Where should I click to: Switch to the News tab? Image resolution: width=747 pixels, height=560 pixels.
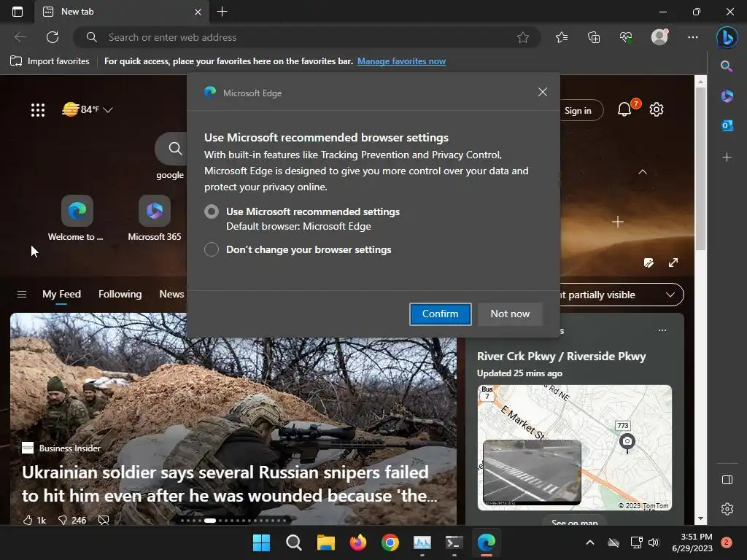[171, 295]
